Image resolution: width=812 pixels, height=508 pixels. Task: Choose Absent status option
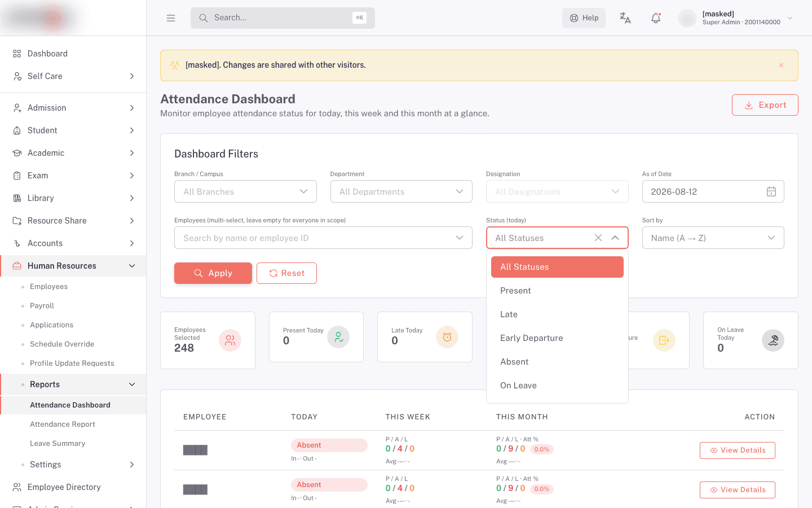click(x=557, y=362)
